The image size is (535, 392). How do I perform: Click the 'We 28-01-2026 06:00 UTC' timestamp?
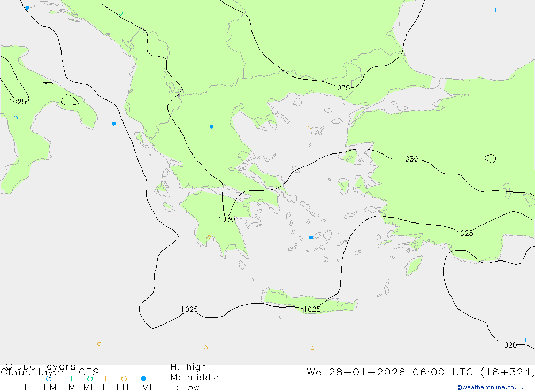click(391, 372)
